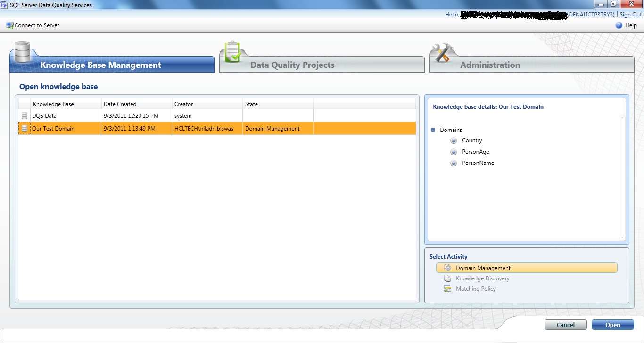Screen dimensions: 644x343
Task: Select the Matching Policy activity
Action: [476, 289]
